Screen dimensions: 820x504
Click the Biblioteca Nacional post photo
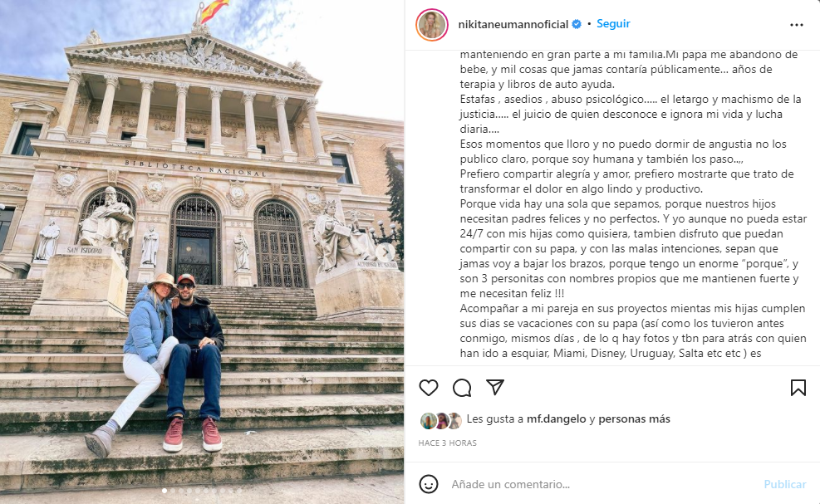[x=202, y=252]
